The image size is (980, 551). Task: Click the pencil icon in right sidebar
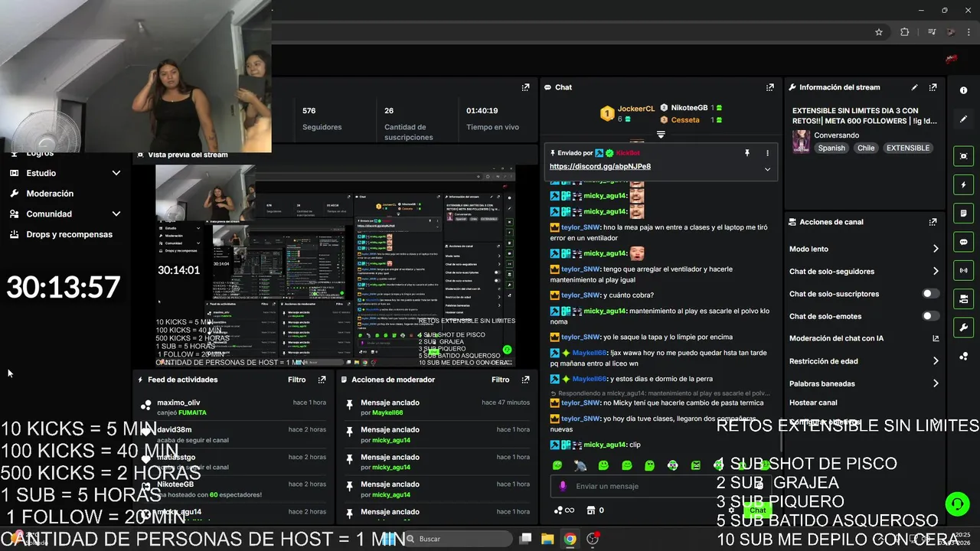pyautogui.click(x=963, y=119)
